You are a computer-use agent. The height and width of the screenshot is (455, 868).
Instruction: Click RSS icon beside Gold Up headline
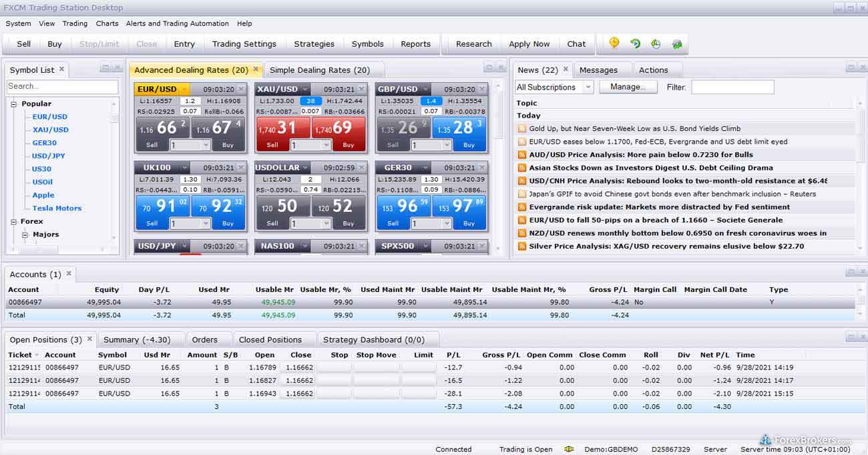tap(522, 128)
